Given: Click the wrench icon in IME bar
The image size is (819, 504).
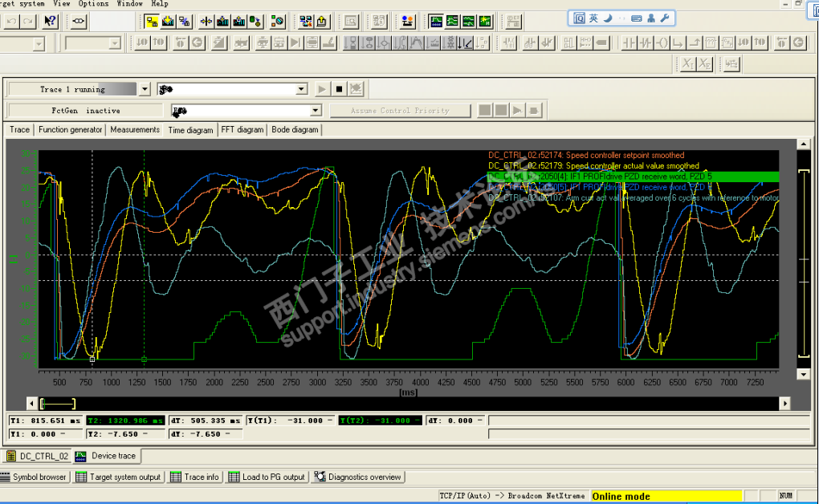Looking at the screenshot, I should click(x=663, y=18).
